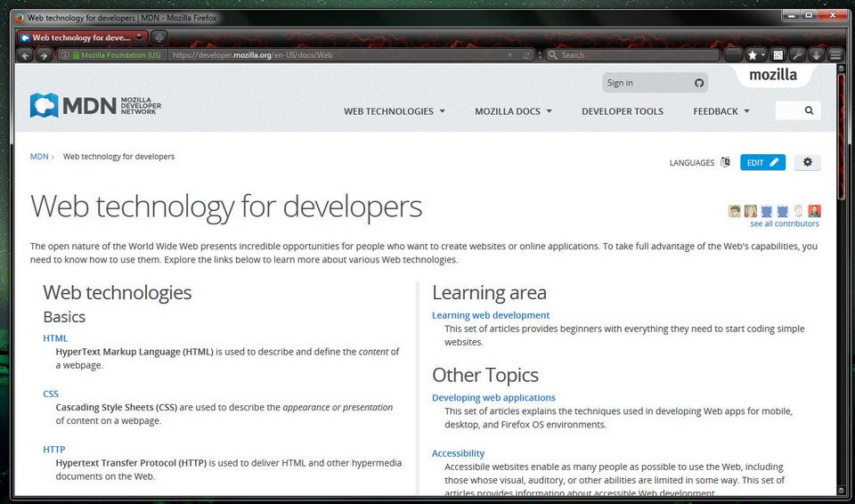Click the MDN site search magnifier icon

pyautogui.click(x=809, y=110)
